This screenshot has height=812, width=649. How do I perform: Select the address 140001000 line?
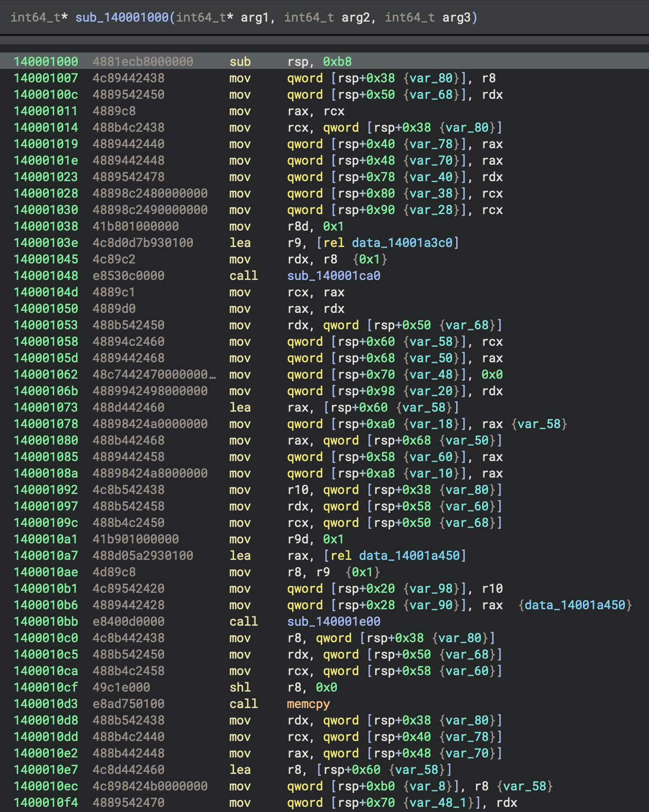pos(46,62)
